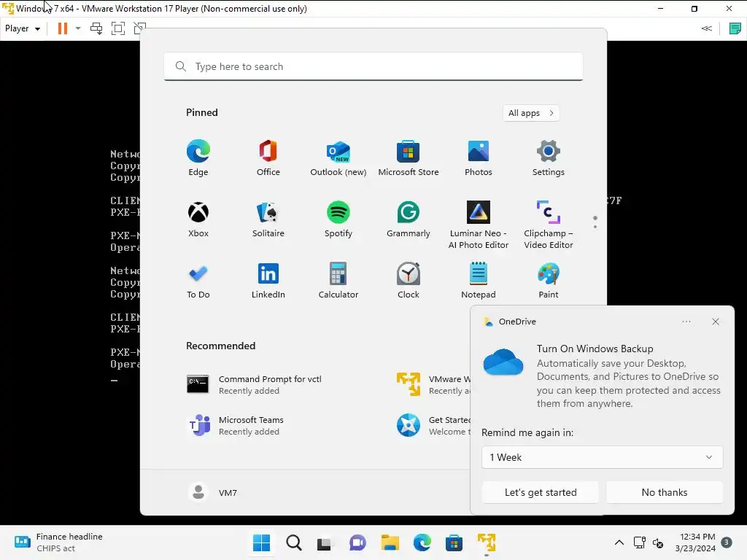Open Clipchamp Video Editor

[549, 225]
